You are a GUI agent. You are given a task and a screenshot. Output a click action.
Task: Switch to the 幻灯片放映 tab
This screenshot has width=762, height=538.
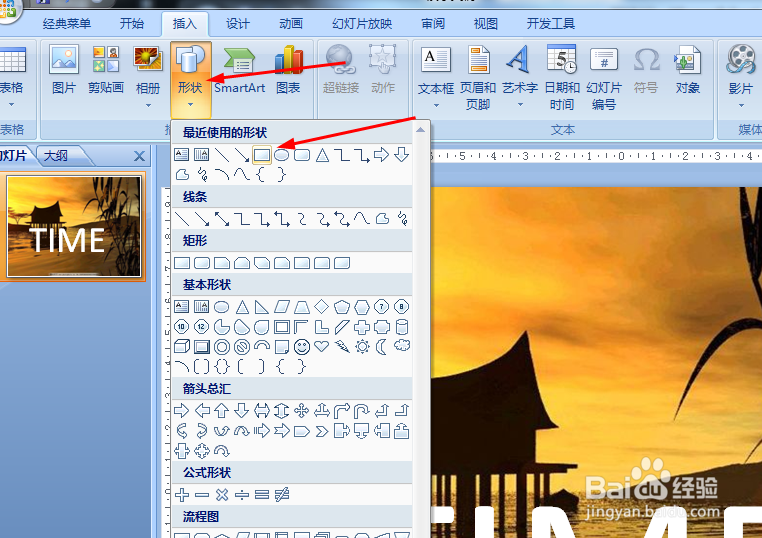pyautogui.click(x=362, y=23)
